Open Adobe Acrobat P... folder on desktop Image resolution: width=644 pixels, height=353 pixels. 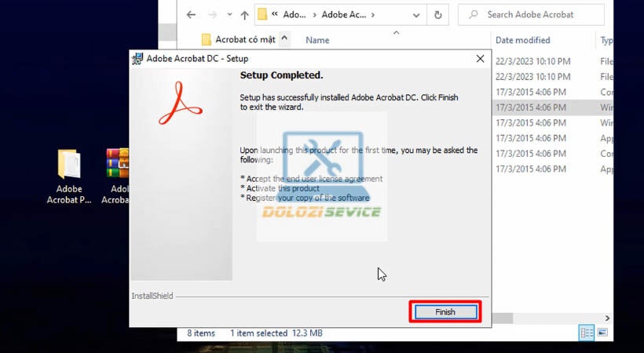click(x=69, y=176)
